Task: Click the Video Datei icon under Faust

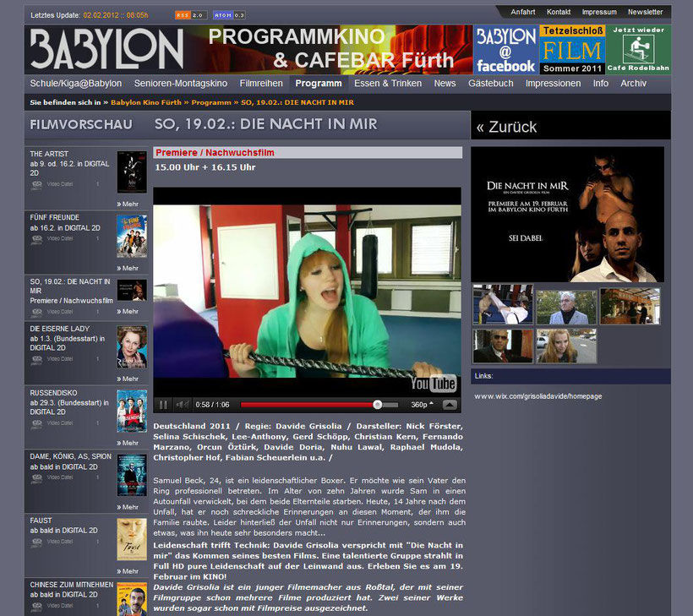Action: (x=36, y=542)
